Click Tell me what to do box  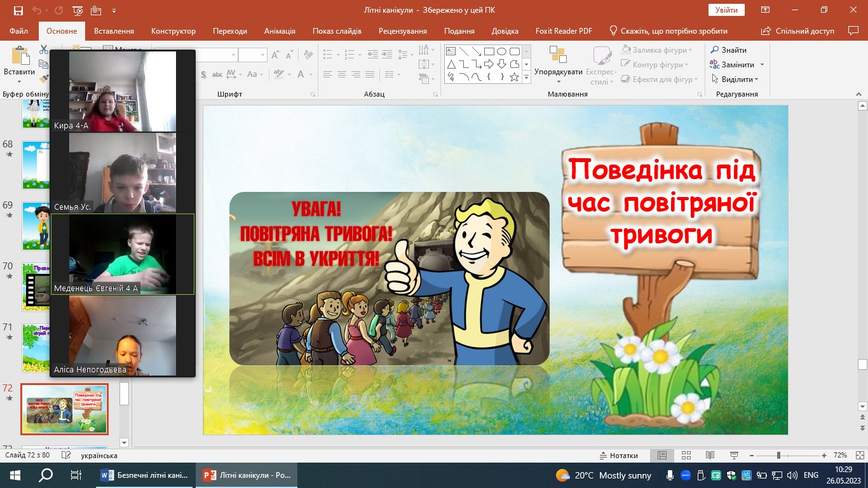coord(668,31)
